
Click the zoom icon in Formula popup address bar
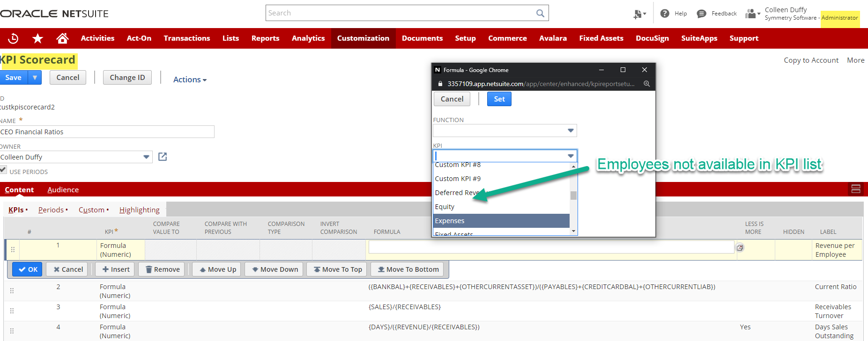(646, 84)
